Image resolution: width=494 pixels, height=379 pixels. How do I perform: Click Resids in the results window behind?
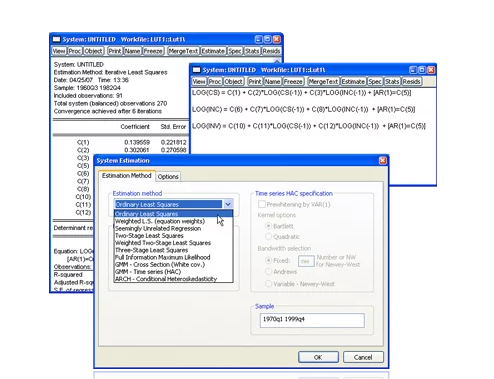(x=271, y=51)
